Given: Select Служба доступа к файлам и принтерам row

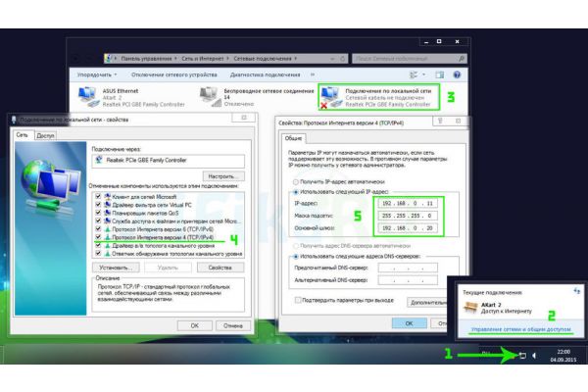Looking at the screenshot, I should [x=168, y=220].
